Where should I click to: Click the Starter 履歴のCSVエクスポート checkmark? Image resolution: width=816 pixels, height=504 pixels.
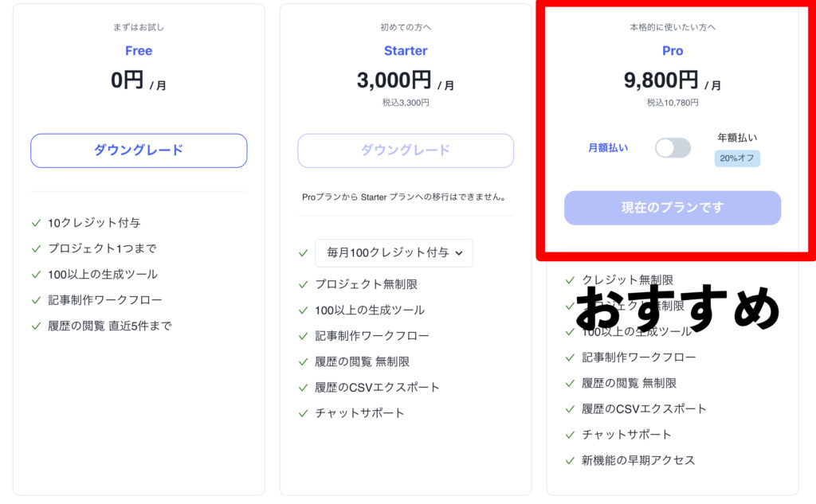(x=303, y=388)
